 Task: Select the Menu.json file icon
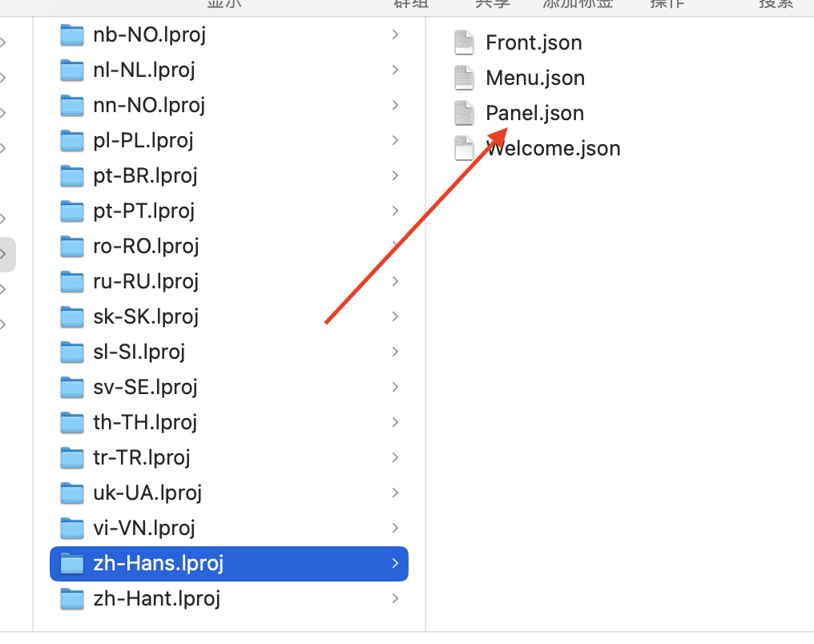(464, 78)
